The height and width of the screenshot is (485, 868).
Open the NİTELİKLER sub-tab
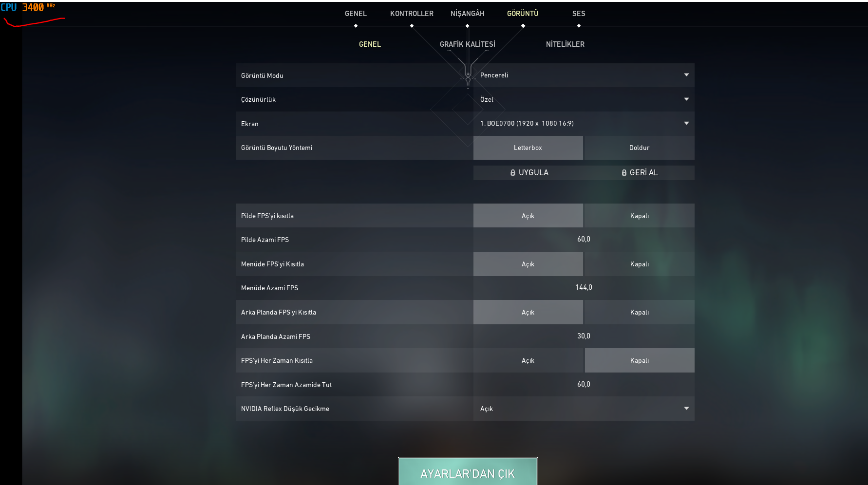point(565,44)
